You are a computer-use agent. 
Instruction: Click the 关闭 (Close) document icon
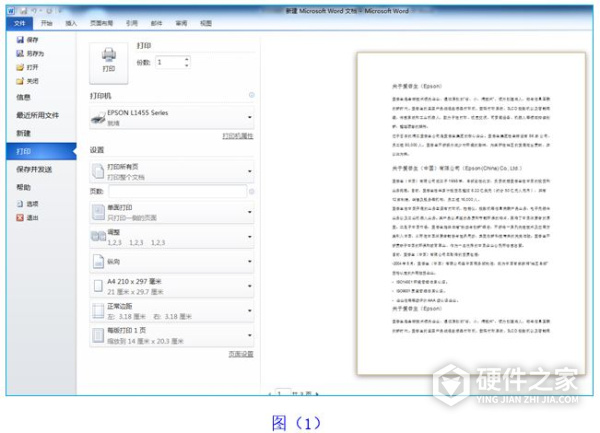pyautogui.click(x=20, y=81)
